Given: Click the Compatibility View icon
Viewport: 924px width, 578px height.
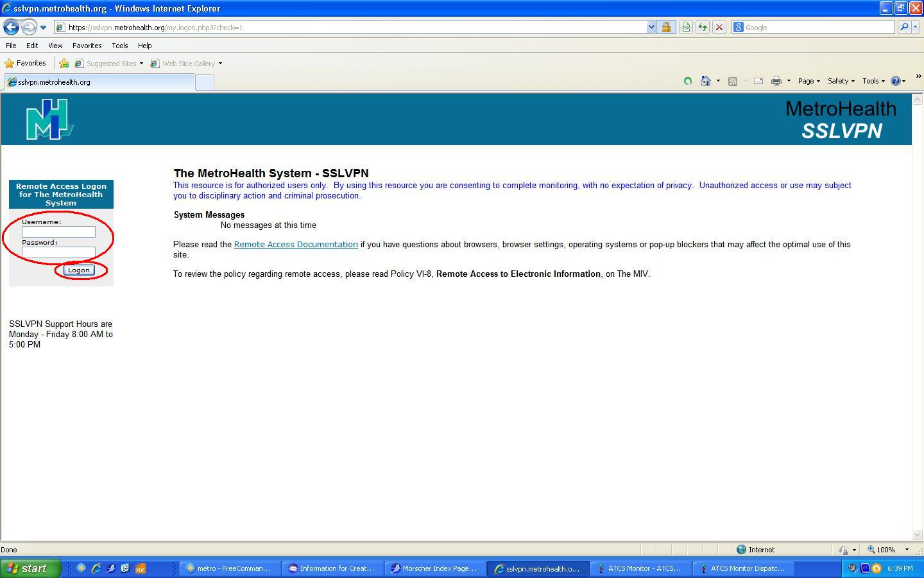Looking at the screenshot, I should coord(686,27).
